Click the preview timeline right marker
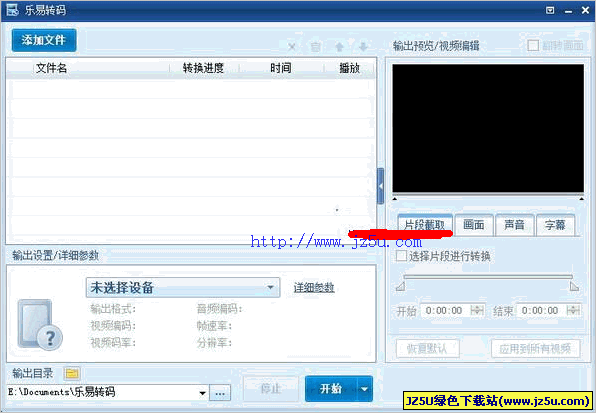The height and width of the screenshot is (413, 596). [582, 198]
